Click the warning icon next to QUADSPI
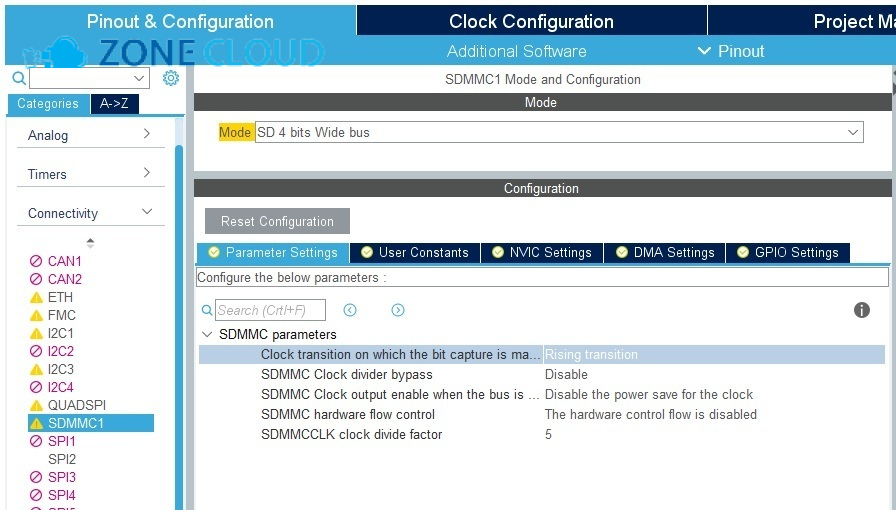Viewport: 896px width, 510px height. (x=36, y=405)
